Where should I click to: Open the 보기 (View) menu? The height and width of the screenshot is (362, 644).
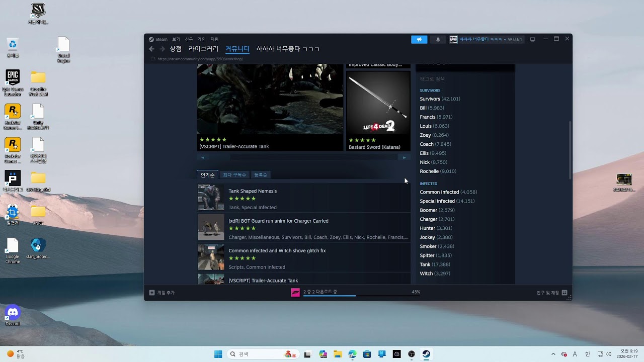coord(176,39)
